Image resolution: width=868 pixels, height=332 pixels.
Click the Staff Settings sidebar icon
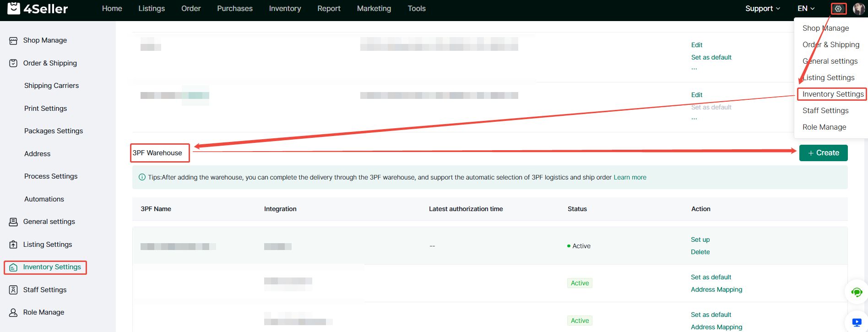[x=13, y=290]
